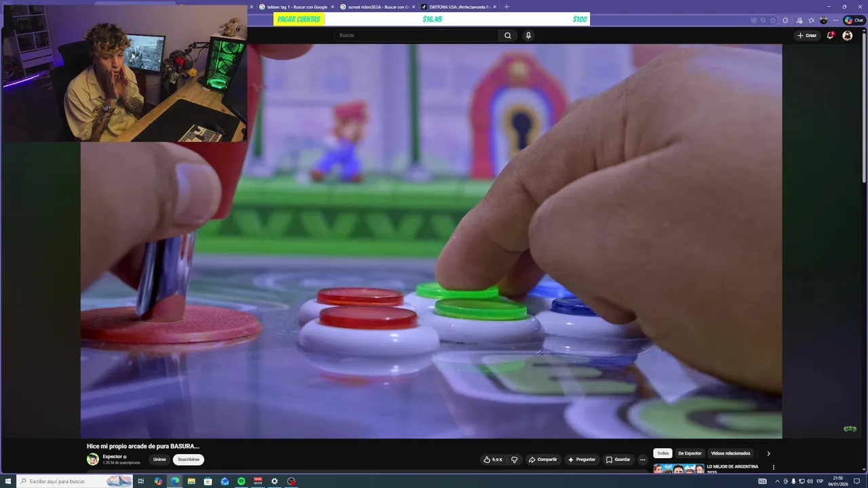The width and height of the screenshot is (868, 488).
Task: Open volume control in system tray
Action: (x=810, y=481)
